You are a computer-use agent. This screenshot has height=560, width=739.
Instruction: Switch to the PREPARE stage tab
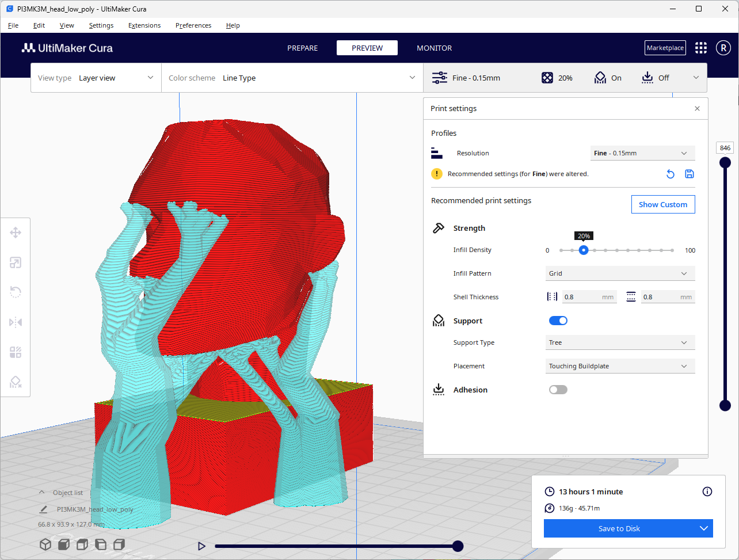pos(302,48)
